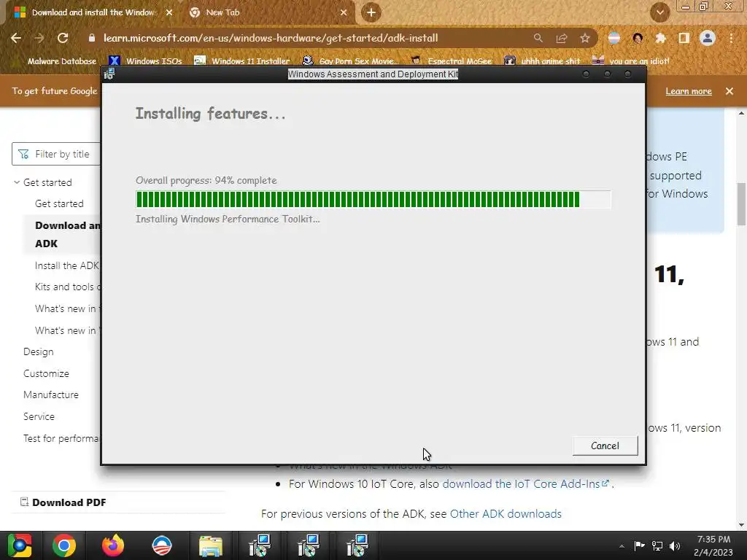747x560 pixels.
Task: Click the ADK installer title bar icon
Action: [x=109, y=74]
